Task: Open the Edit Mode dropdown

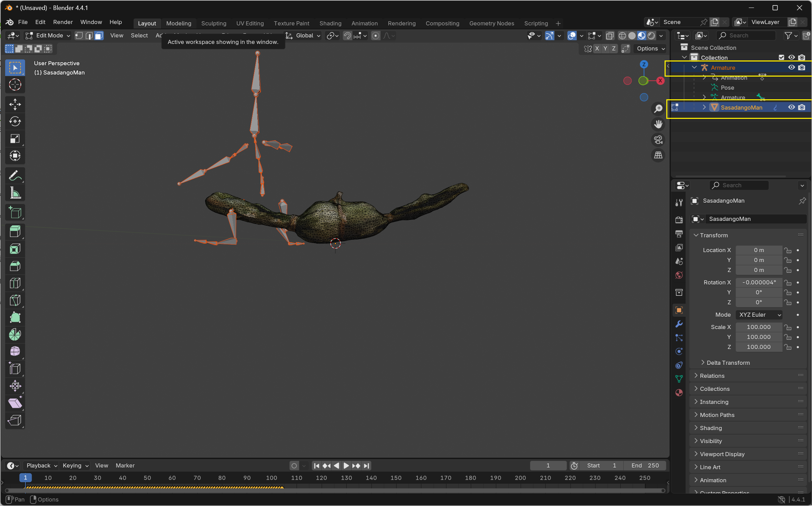Action: [47, 35]
